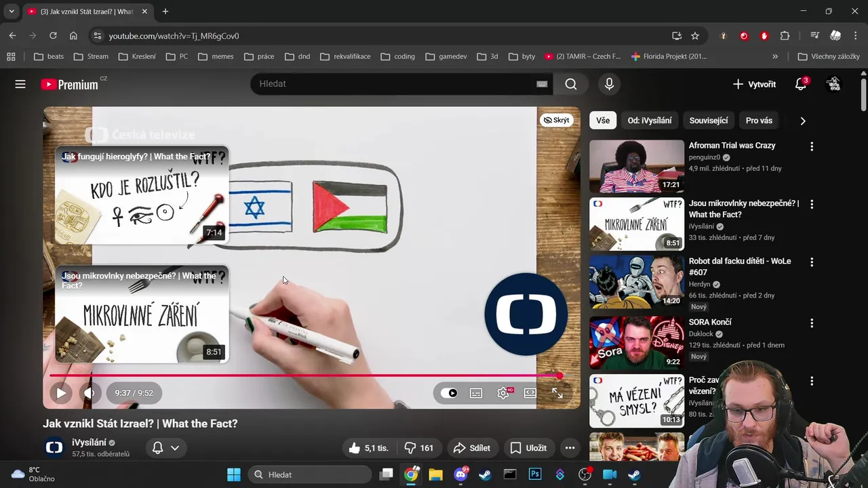Open more actions three-dot menu under video

coord(570,448)
